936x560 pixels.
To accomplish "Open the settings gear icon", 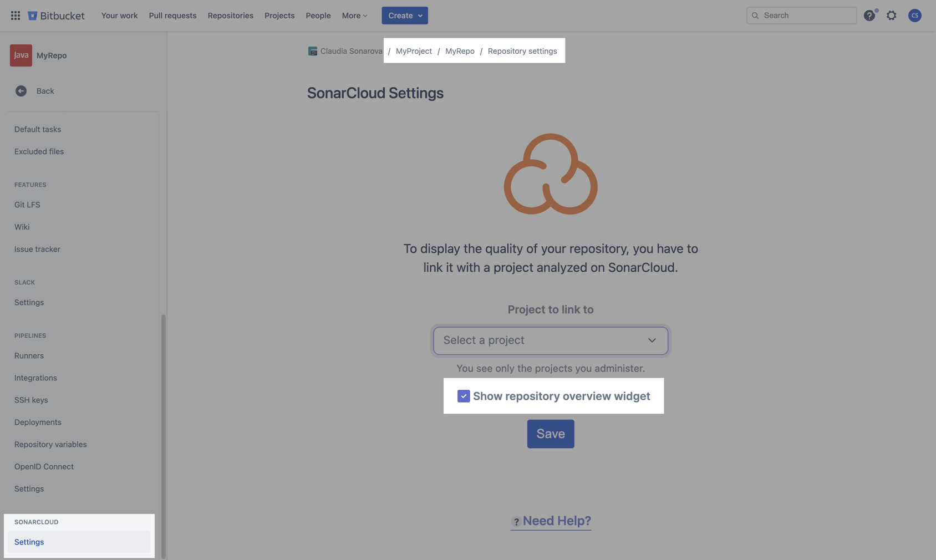I will 891,16.
